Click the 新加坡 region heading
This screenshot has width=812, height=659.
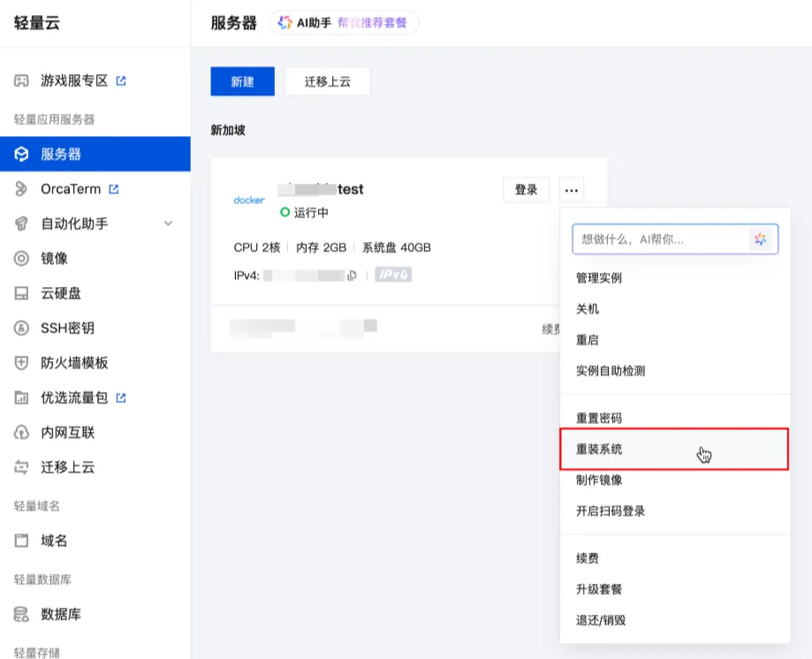pyautogui.click(x=228, y=130)
